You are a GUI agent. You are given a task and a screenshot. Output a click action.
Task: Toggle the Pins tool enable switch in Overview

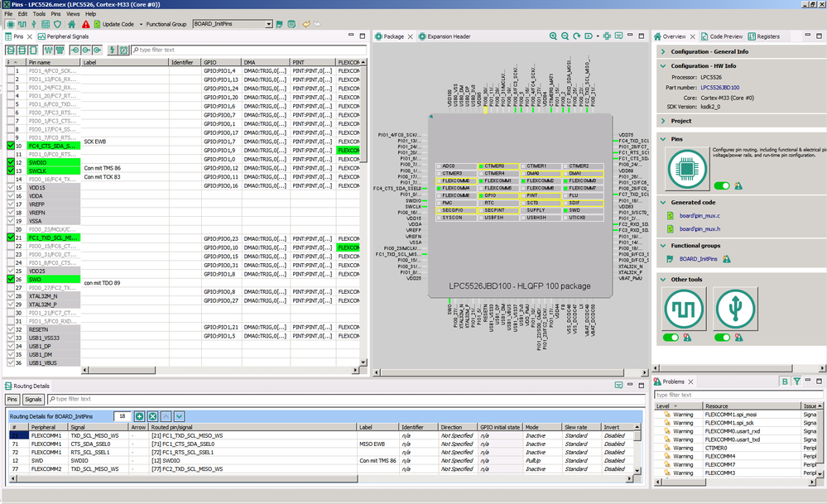[722, 185]
